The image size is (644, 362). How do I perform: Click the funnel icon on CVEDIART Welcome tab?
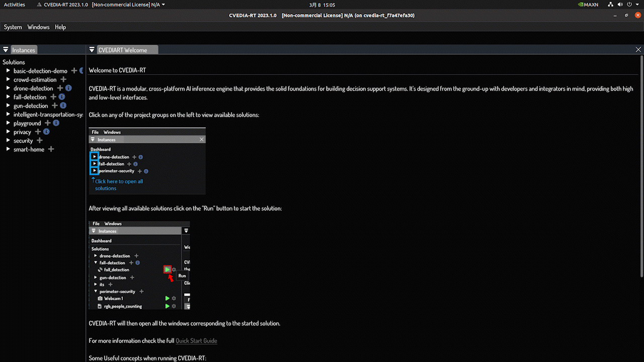(92, 49)
